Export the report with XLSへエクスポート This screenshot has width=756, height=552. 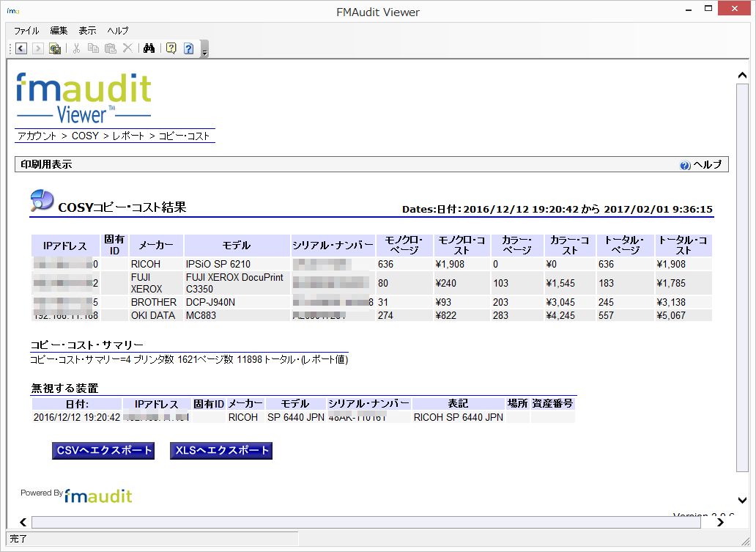221,451
